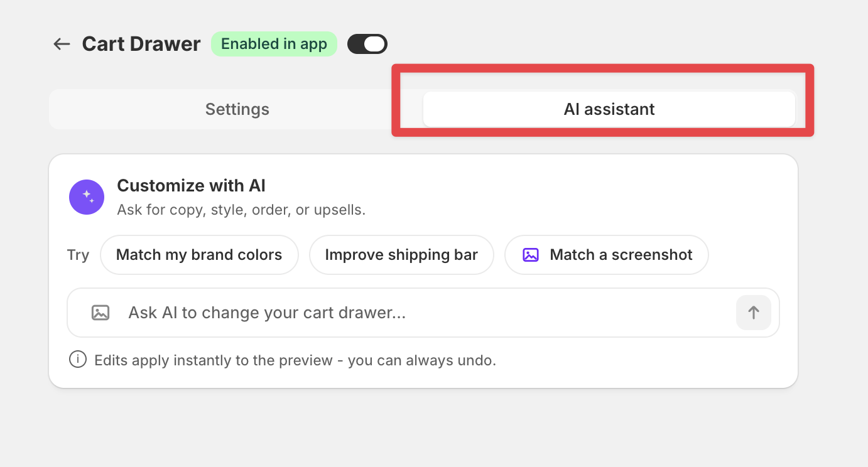Send the prompt with the up arrow button
Viewport: 868px width, 467px height.
[x=754, y=313]
